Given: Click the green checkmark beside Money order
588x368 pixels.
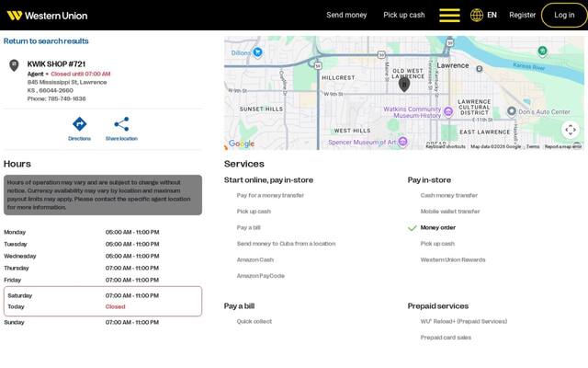Looking at the screenshot, I should click(x=413, y=228).
